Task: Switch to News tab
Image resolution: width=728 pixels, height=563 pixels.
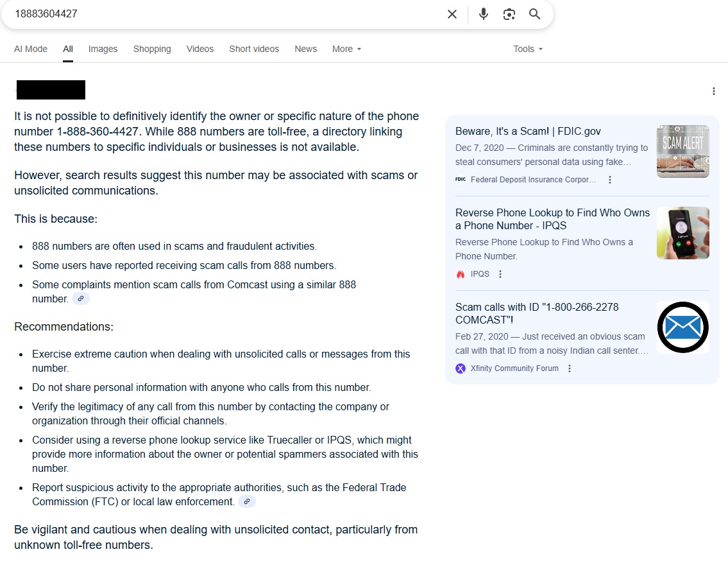Action: pos(305,49)
